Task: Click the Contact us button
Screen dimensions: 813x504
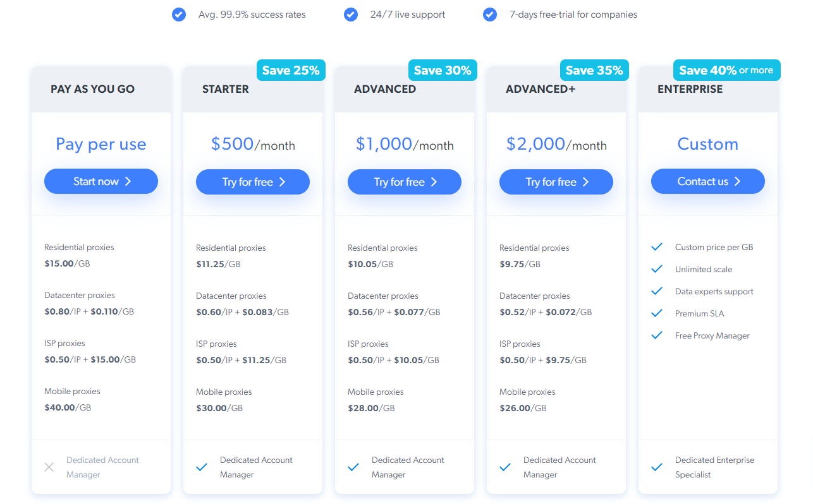Action: pyautogui.click(x=708, y=181)
